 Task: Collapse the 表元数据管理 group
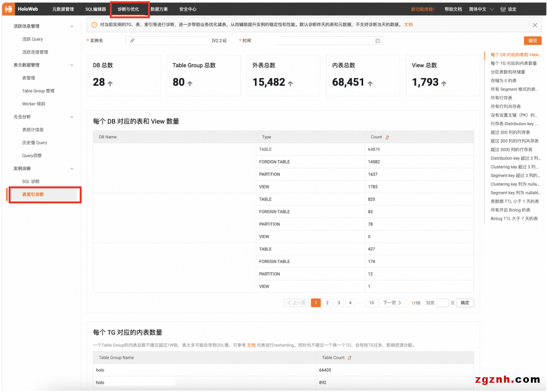tap(72, 65)
